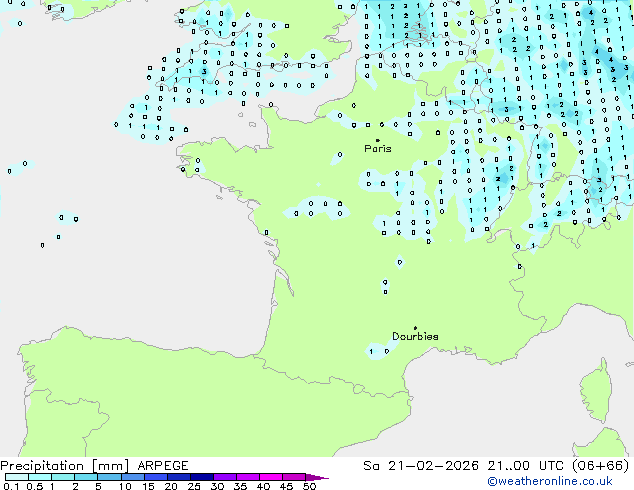Select the 30–35 mm purple legend swatch

[224, 477]
